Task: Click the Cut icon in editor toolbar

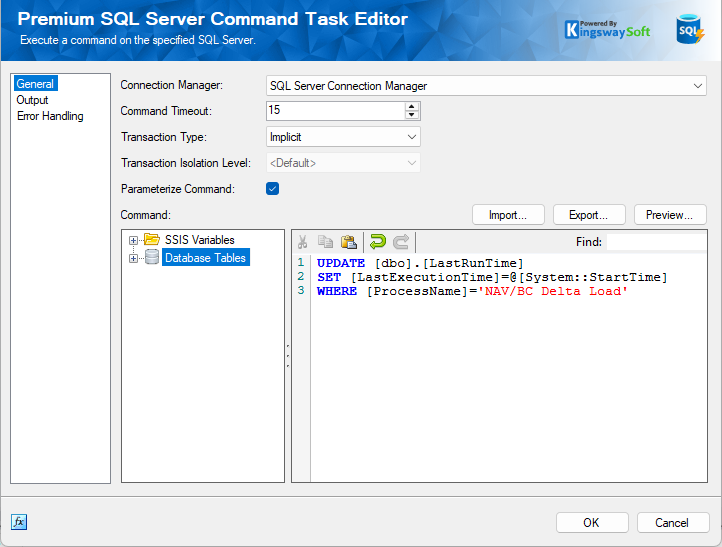Action: point(303,242)
